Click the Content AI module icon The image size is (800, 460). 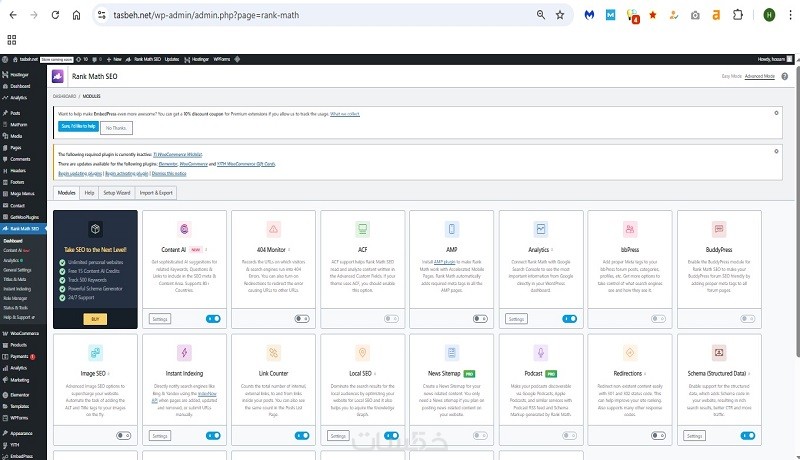tap(184, 229)
